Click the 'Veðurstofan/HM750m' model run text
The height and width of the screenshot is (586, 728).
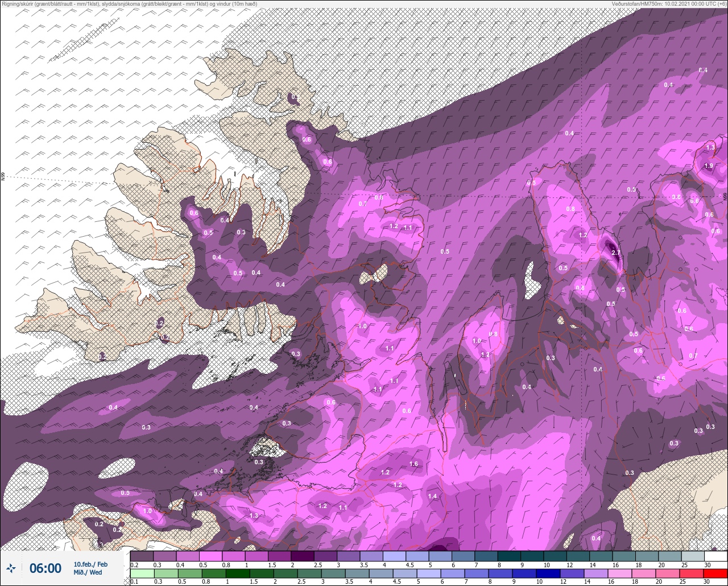coord(668,4)
